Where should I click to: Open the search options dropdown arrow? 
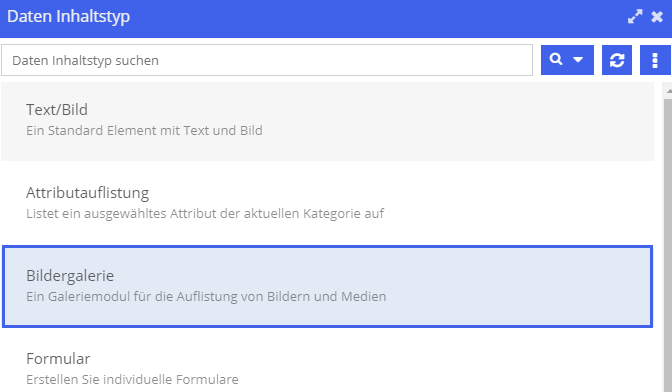click(x=578, y=60)
